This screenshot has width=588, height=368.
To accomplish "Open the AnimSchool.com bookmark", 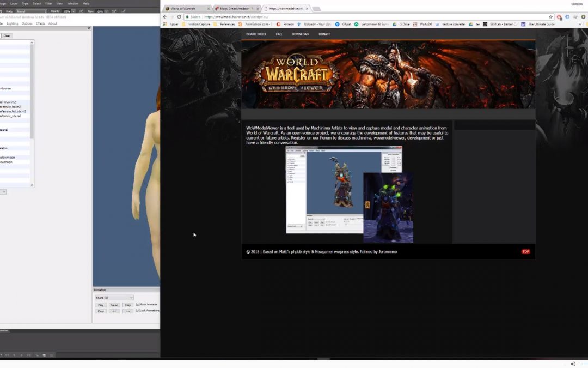I will pos(255,24).
